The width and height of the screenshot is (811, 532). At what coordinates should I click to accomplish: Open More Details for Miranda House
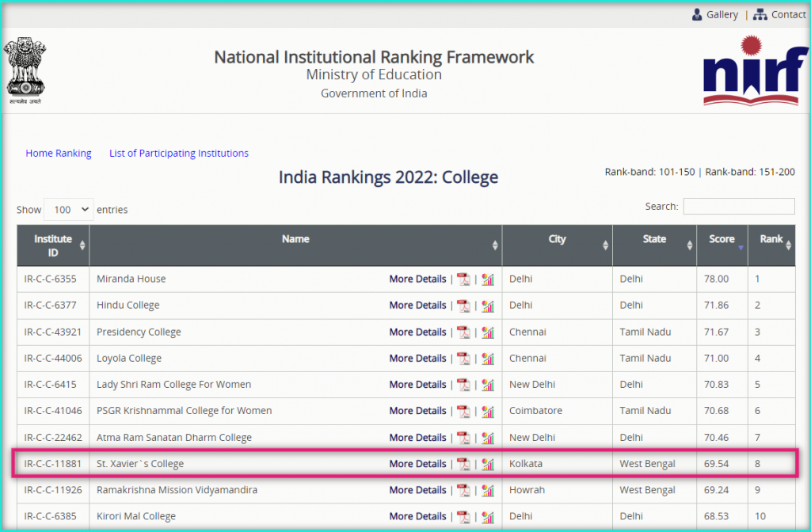[417, 279]
